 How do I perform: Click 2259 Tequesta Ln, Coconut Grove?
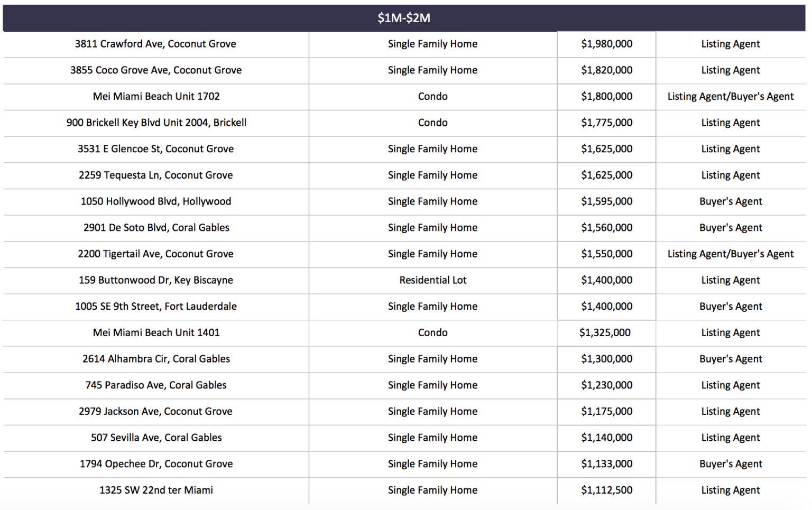[155, 175]
